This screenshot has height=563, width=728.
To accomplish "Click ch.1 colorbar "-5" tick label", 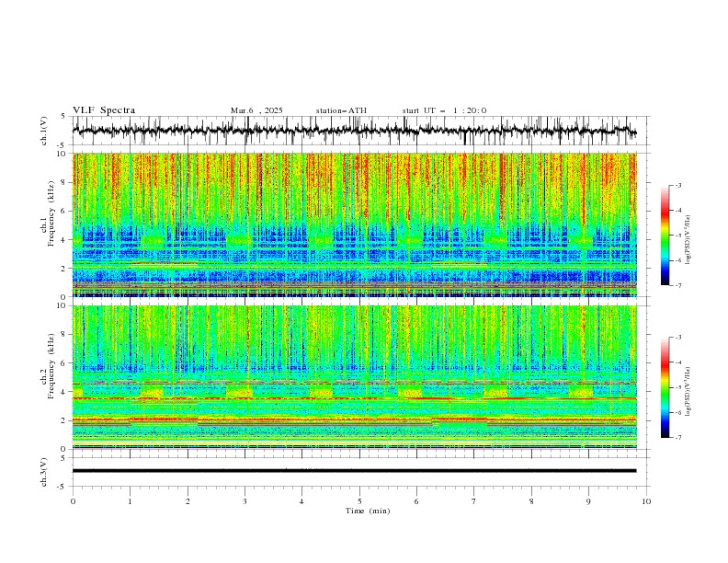I will pyautogui.click(x=678, y=236).
